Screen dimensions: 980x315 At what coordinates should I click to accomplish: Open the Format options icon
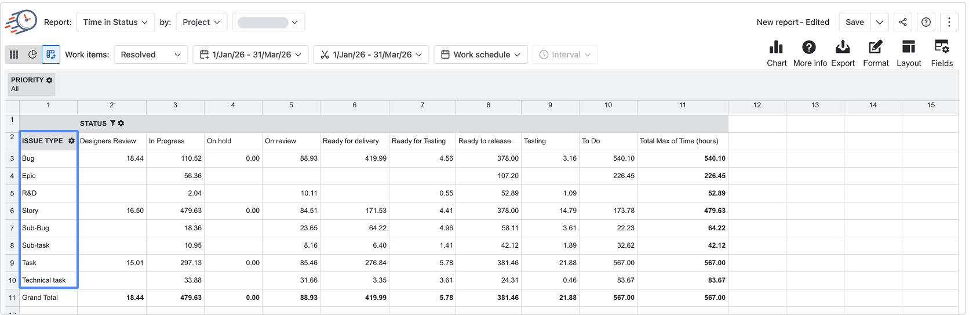click(x=876, y=47)
